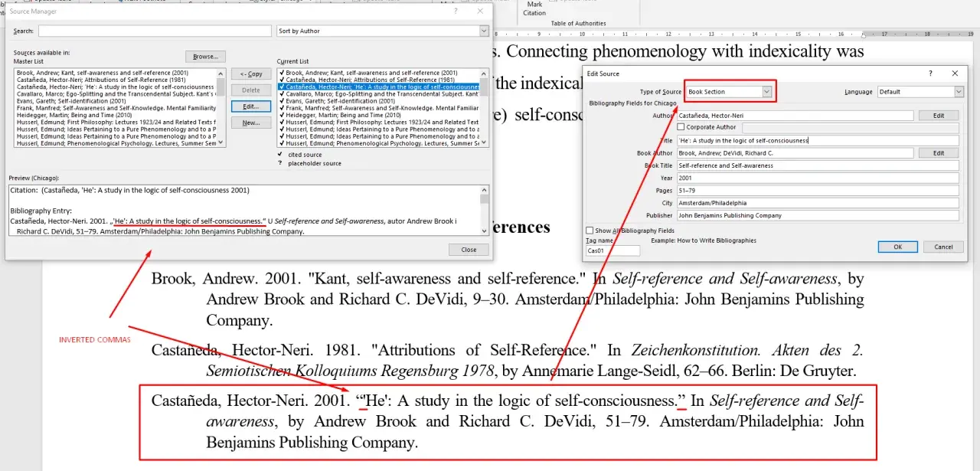This screenshot has width=980, height=471.
Task: Open the Sort by Author dropdown
Action: pyautogui.click(x=484, y=31)
